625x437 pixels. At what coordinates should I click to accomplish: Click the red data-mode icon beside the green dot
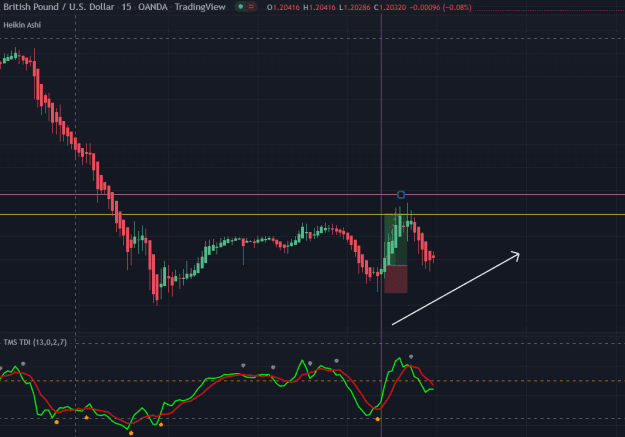coord(251,6)
